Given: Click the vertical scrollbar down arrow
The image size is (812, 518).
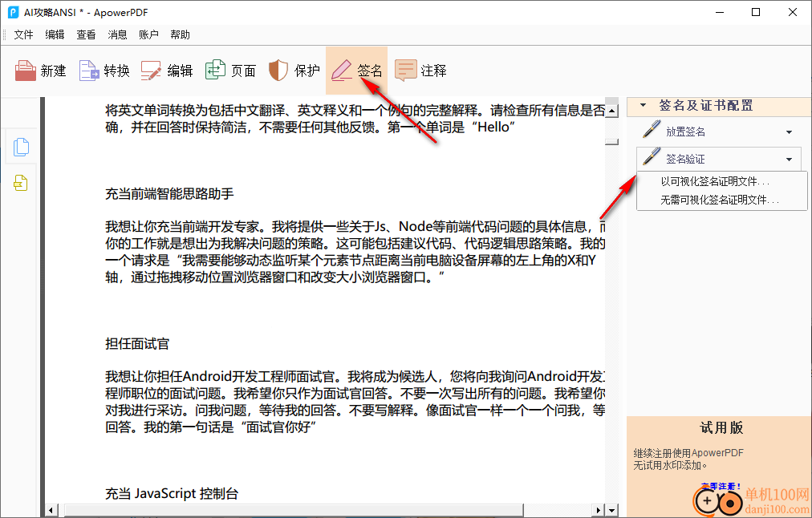Looking at the screenshot, I should click(x=611, y=510).
